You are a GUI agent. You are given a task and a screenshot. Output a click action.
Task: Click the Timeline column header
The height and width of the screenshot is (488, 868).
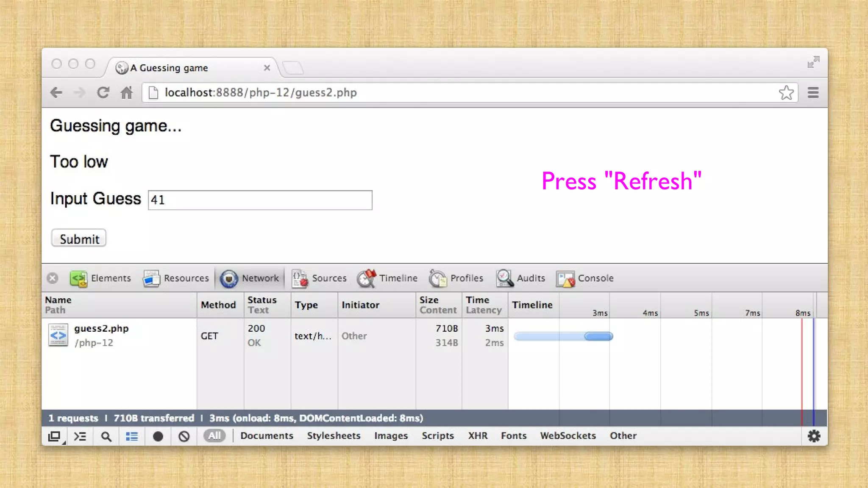[x=533, y=305]
